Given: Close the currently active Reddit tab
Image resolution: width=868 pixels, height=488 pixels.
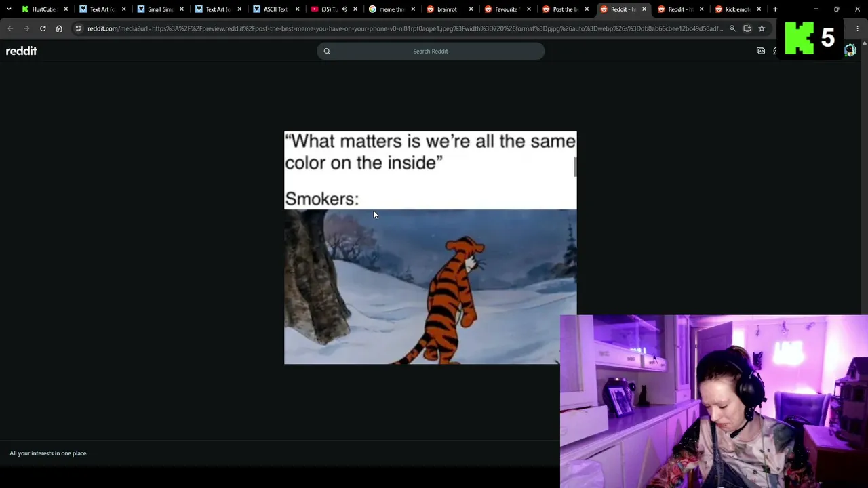Looking at the screenshot, I should click(x=644, y=9).
